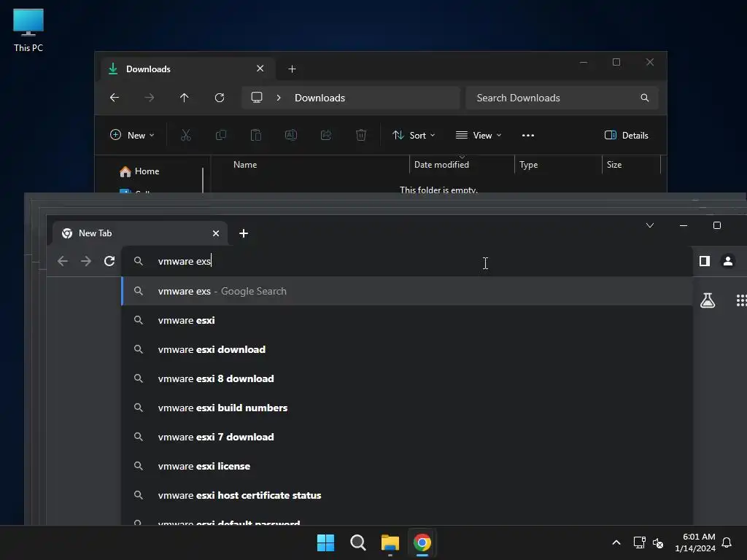Open the New dropdown in File Explorer
Screen dimensions: 747x560
(132, 135)
